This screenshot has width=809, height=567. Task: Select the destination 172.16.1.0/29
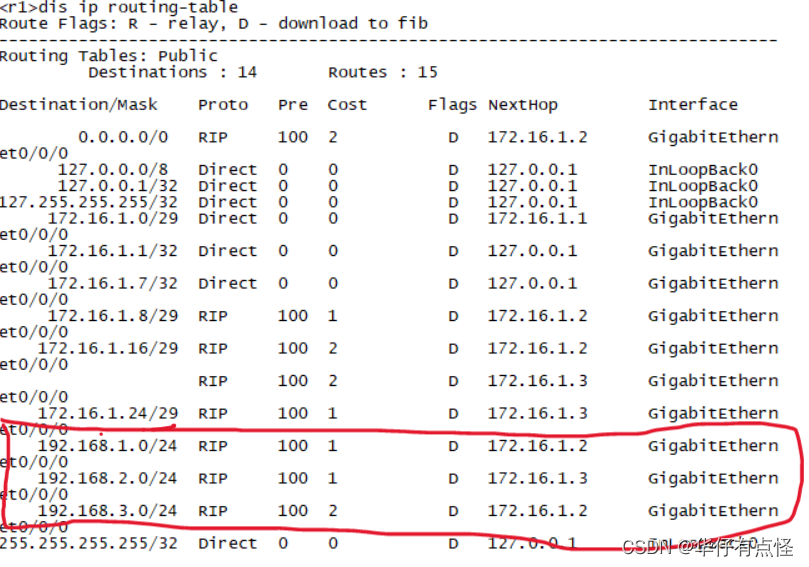pos(113,218)
